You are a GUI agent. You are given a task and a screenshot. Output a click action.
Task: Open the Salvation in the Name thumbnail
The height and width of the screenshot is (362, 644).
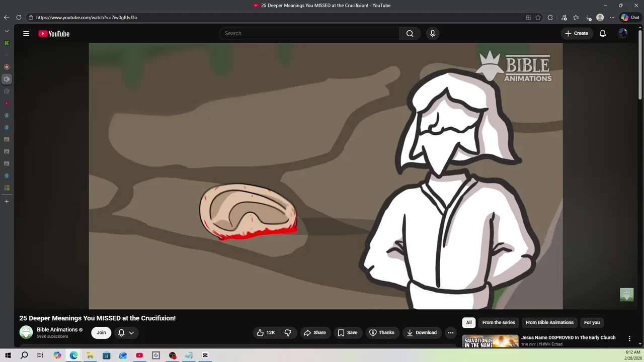click(x=490, y=341)
